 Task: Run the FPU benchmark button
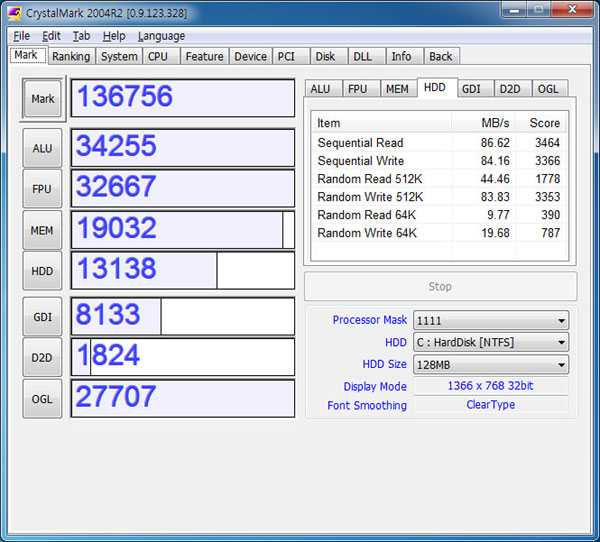click(x=42, y=189)
